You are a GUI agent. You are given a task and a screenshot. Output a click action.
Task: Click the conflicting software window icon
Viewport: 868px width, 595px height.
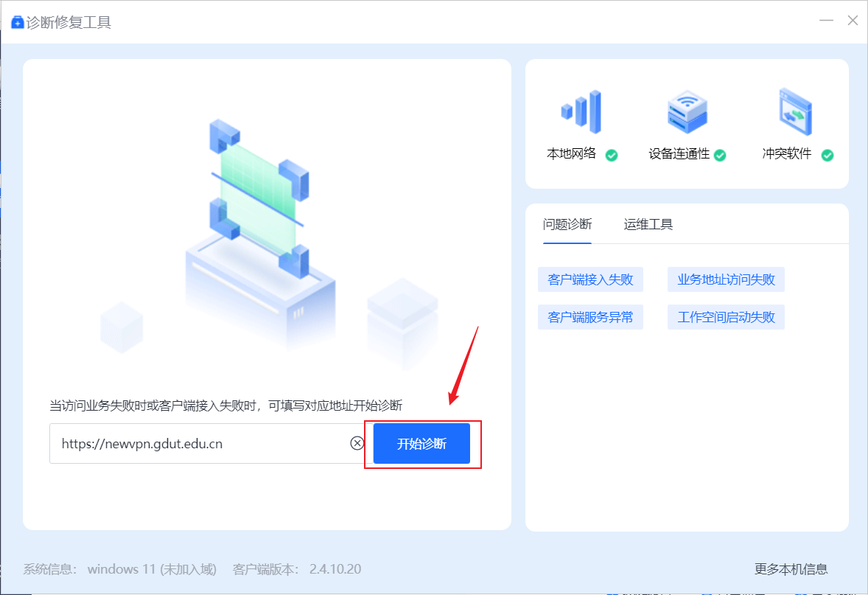796,112
